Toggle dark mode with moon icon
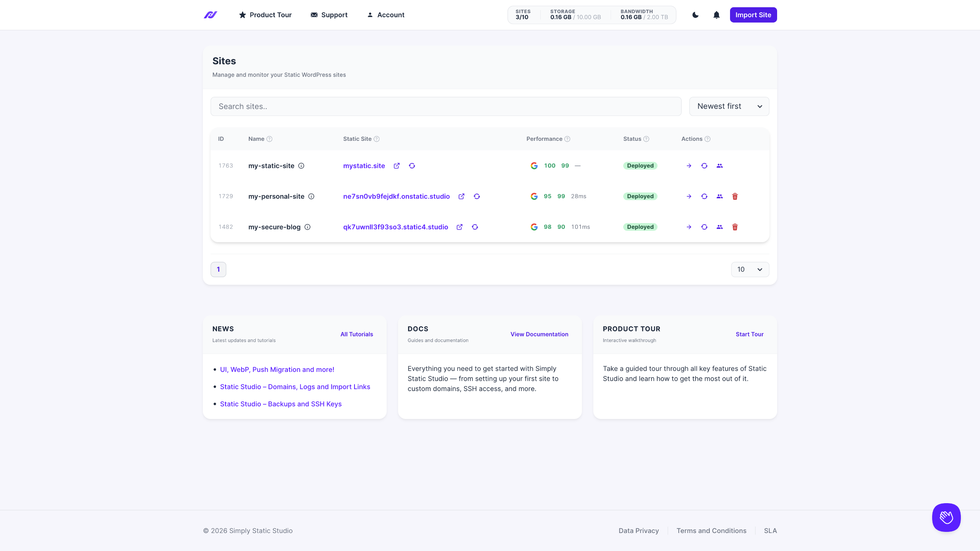 coord(696,15)
